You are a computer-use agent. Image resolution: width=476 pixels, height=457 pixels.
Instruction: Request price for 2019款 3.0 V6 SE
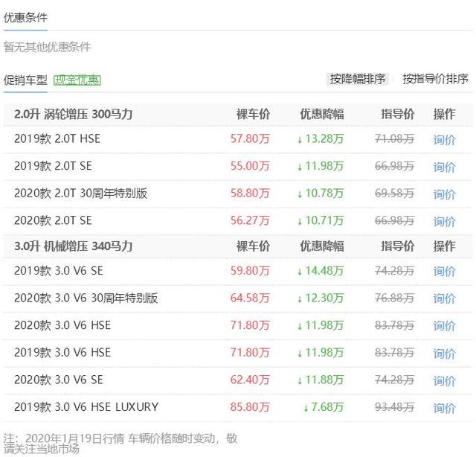pyautogui.click(x=444, y=272)
